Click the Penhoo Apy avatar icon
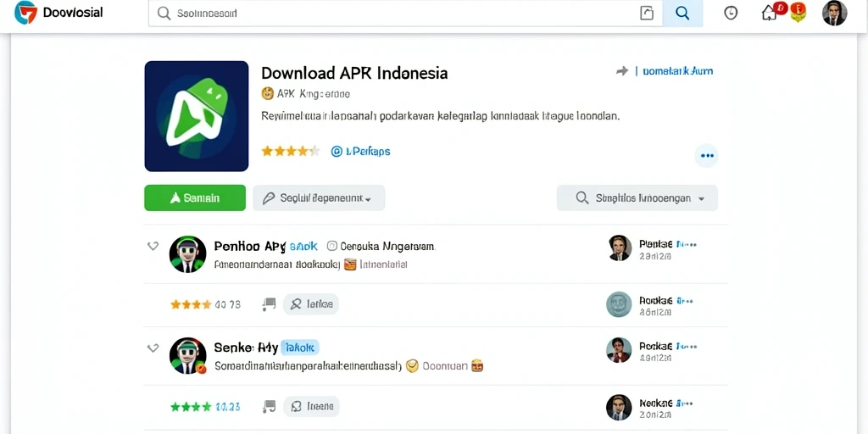 [187, 254]
